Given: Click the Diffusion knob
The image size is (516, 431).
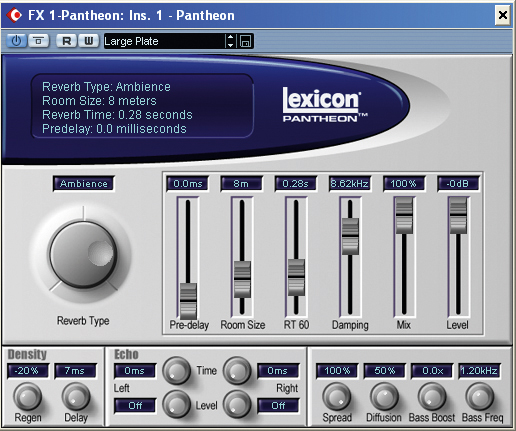Looking at the screenshot, I should click(384, 396).
